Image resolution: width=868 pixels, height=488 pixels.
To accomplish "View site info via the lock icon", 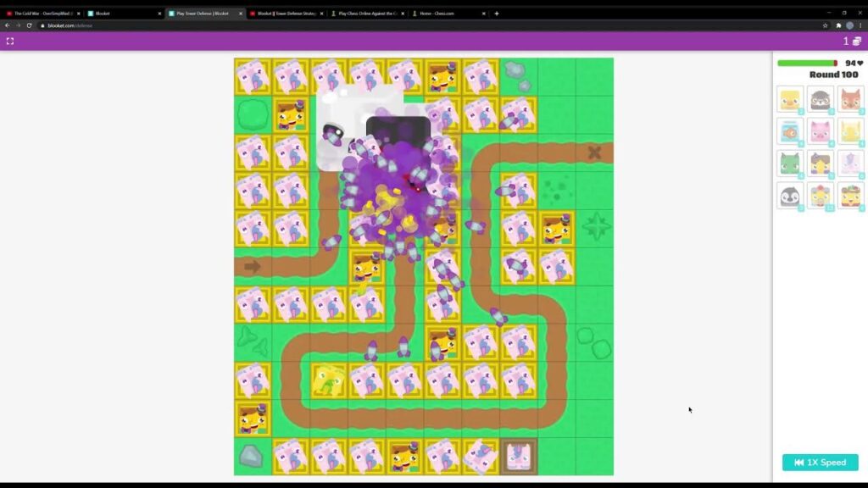I will click(42, 25).
